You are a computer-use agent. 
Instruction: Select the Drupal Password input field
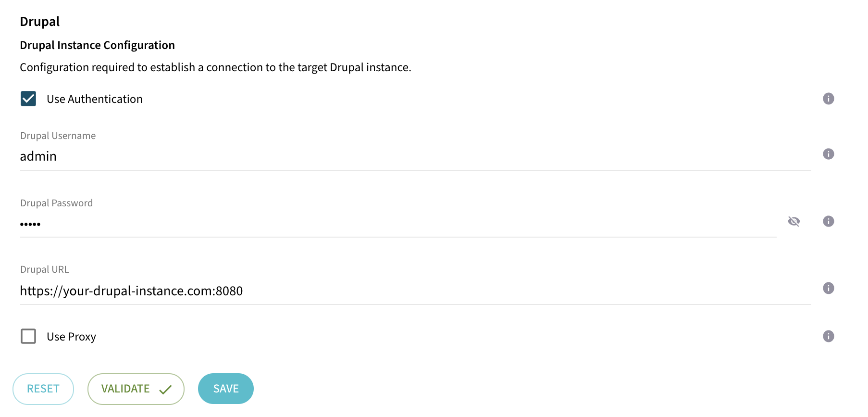click(192, 223)
